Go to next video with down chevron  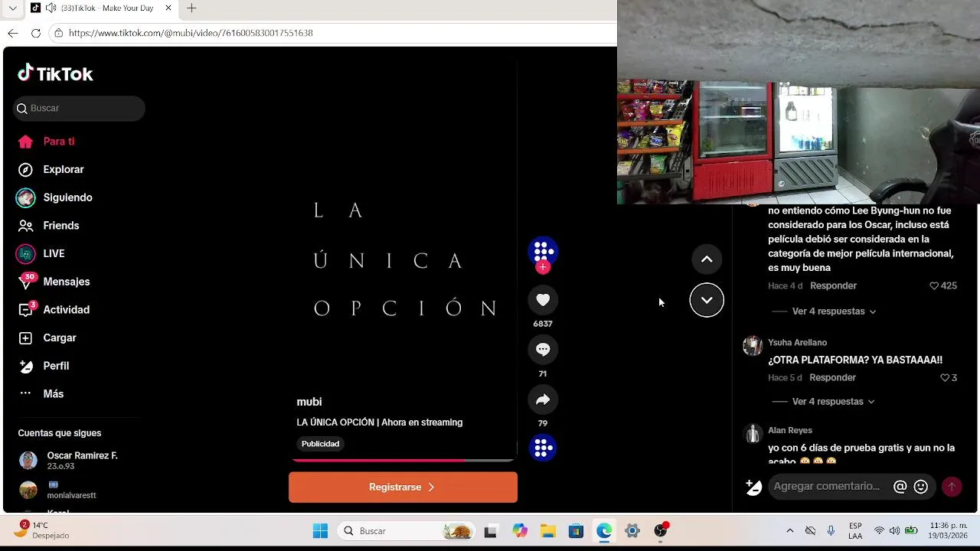[x=707, y=300]
